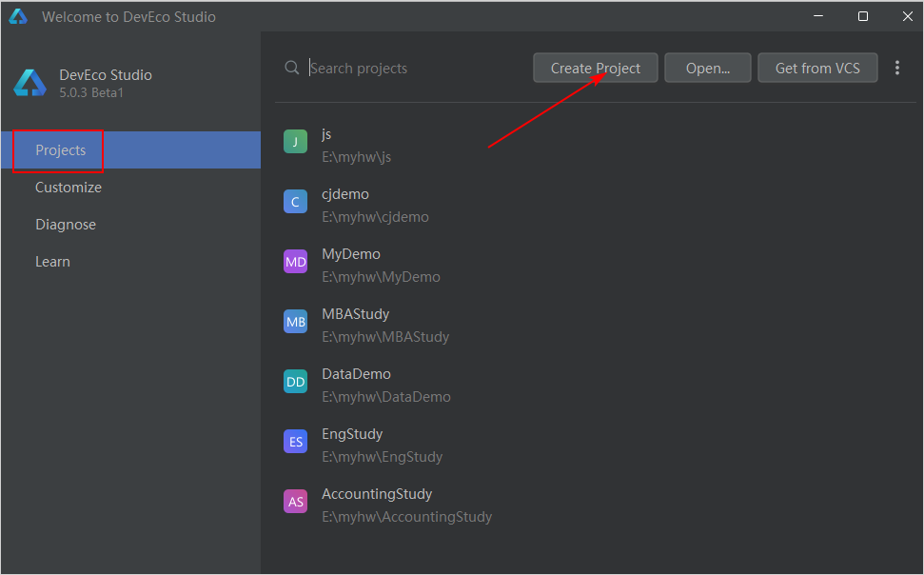The height and width of the screenshot is (575, 924).
Task: Open the DataDemo project name
Action: (x=357, y=374)
